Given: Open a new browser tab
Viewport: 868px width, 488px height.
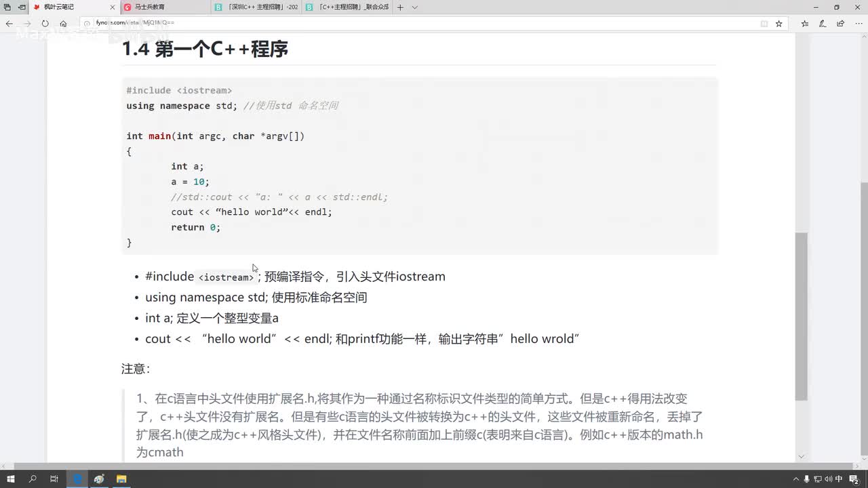Looking at the screenshot, I should [x=400, y=7].
